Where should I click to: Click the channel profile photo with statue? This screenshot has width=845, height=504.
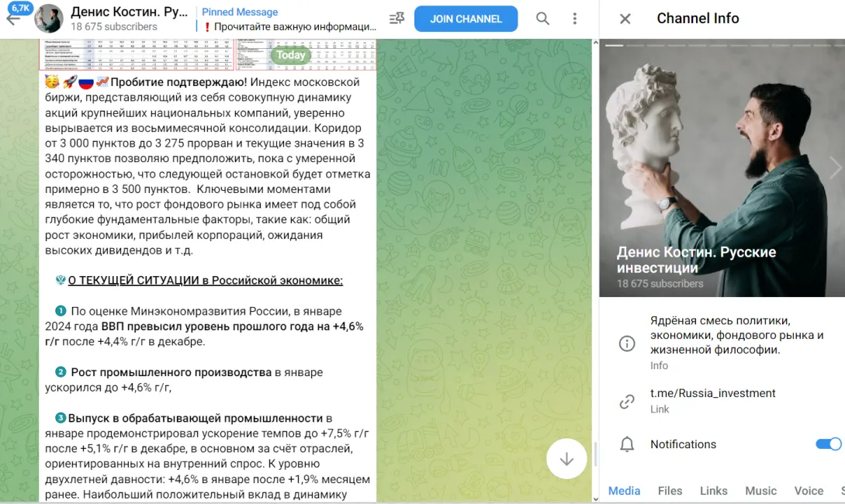pyautogui.click(x=722, y=167)
